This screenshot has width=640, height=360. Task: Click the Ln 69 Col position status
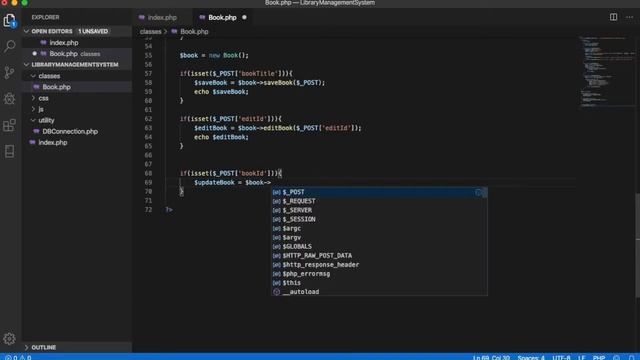tap(491, 358)
